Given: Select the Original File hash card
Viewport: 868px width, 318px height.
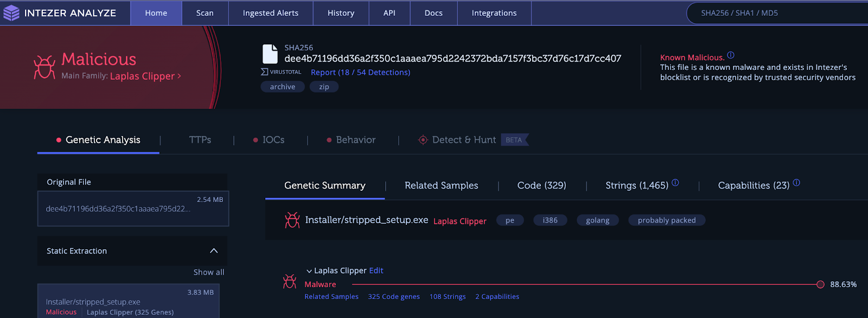Looking at the screenshot, I should tap(133, 209).
